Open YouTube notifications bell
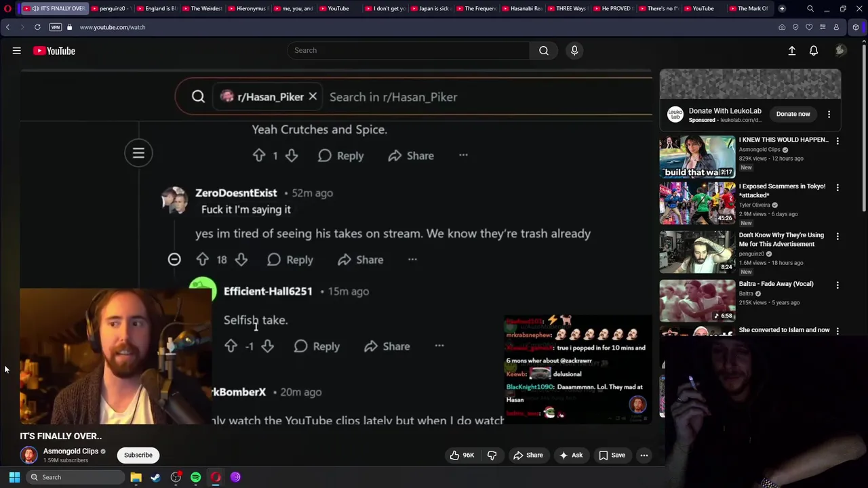Image resolution: width=868 pixels, height=488 pixels. [x=814, y=51]
